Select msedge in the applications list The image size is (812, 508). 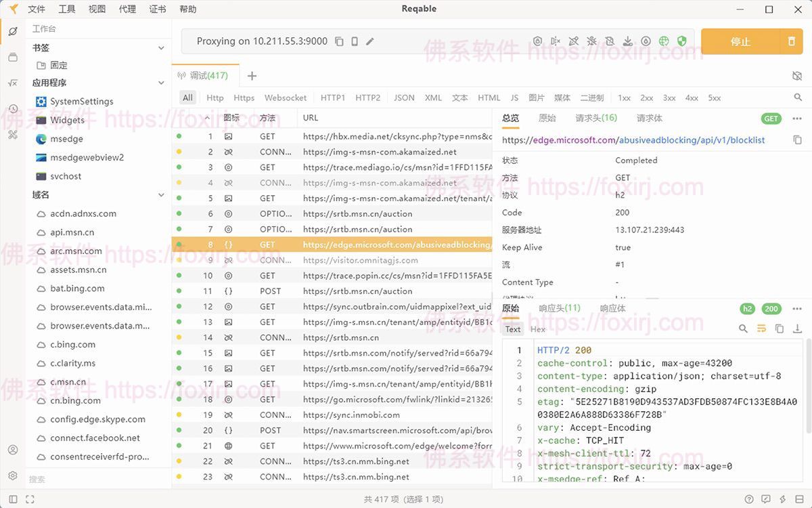point(66,139)
